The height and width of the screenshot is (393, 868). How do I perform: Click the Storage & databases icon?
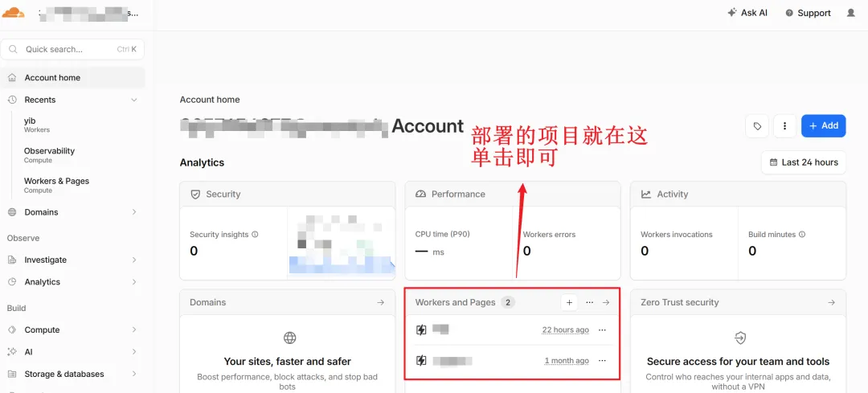(12, 374)
